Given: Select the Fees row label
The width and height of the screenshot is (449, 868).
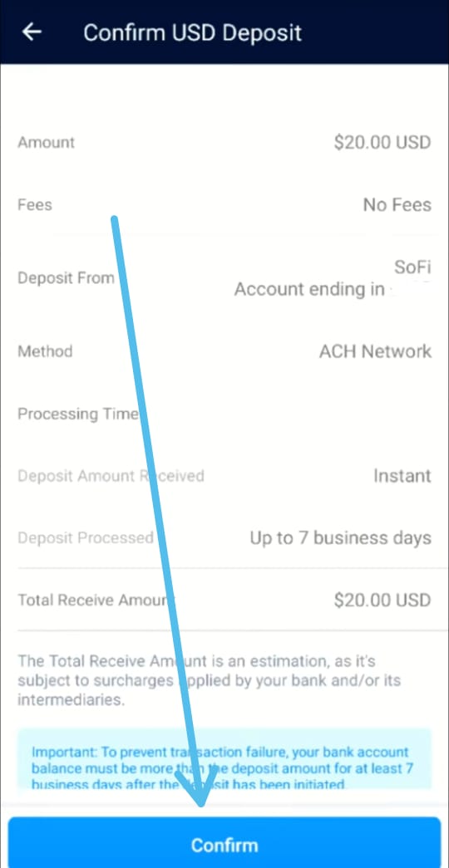Looking at the screenshot, I should click(x=35, y=205).
